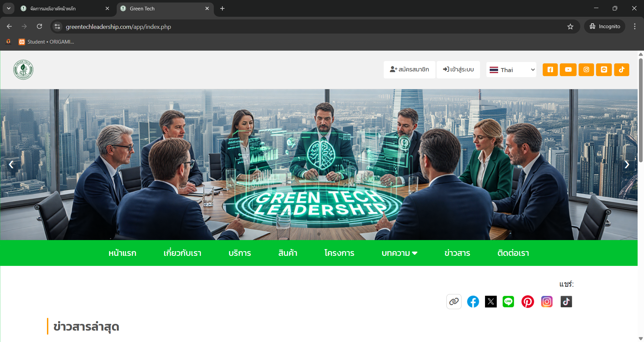This screenshot has width=644, height=342.
Task: Share page via blue Facebook share icon
Action: [473, 301]
